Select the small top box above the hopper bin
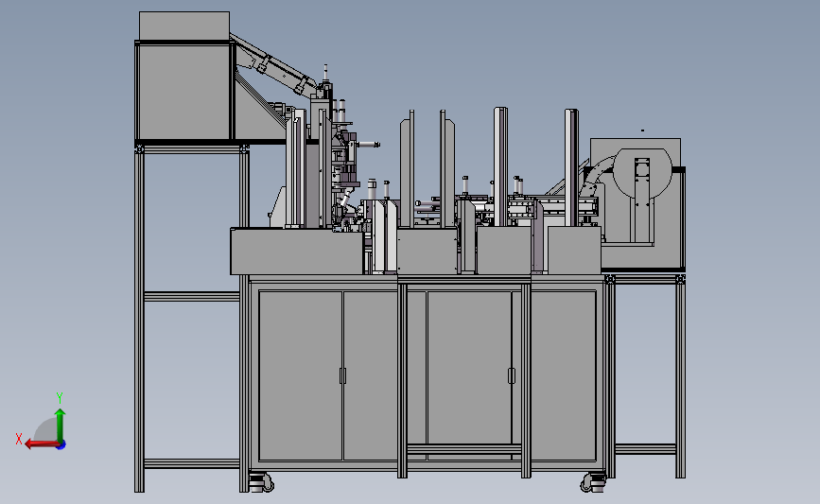 point(184,26)
